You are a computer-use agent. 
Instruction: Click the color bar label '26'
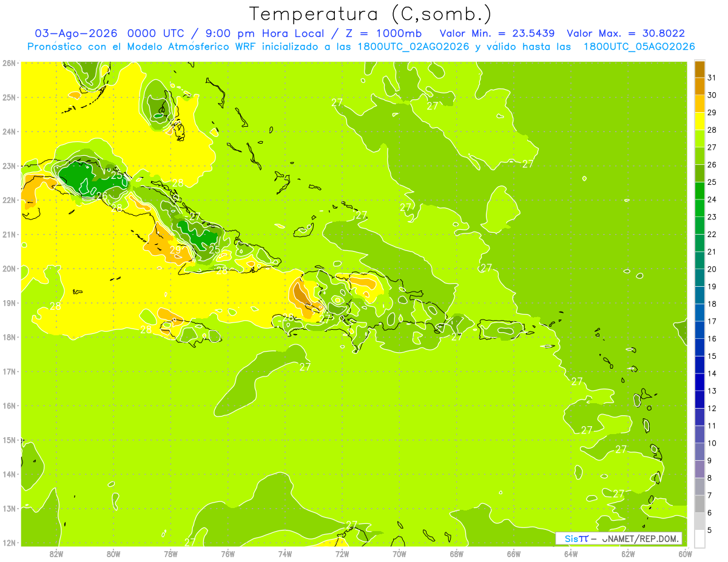tap(712, 165)
